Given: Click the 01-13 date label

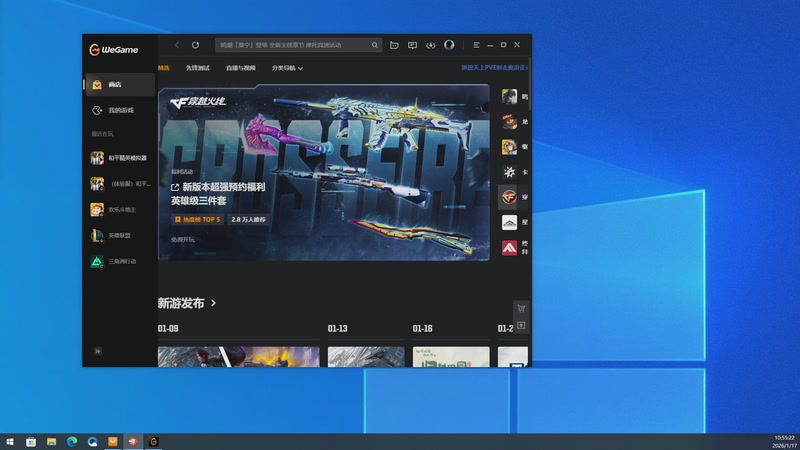Looking at the screenshot, I should coord(338,329).
